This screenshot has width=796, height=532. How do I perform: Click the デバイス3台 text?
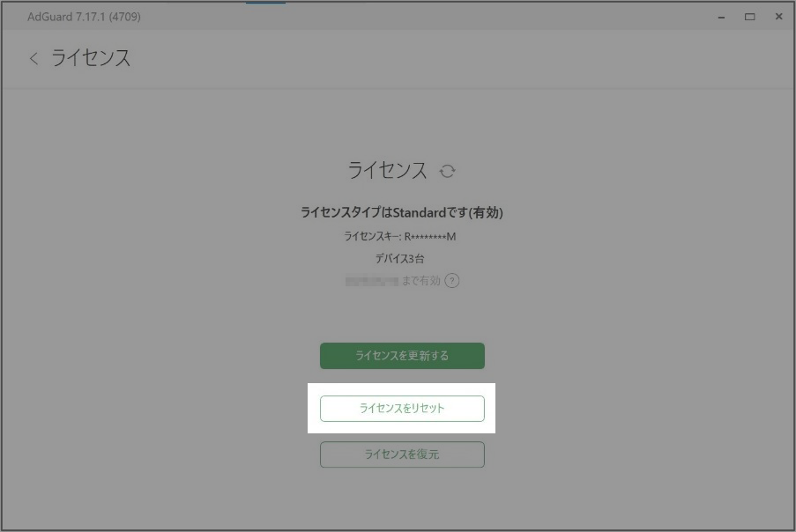click(x=402, y=259)
